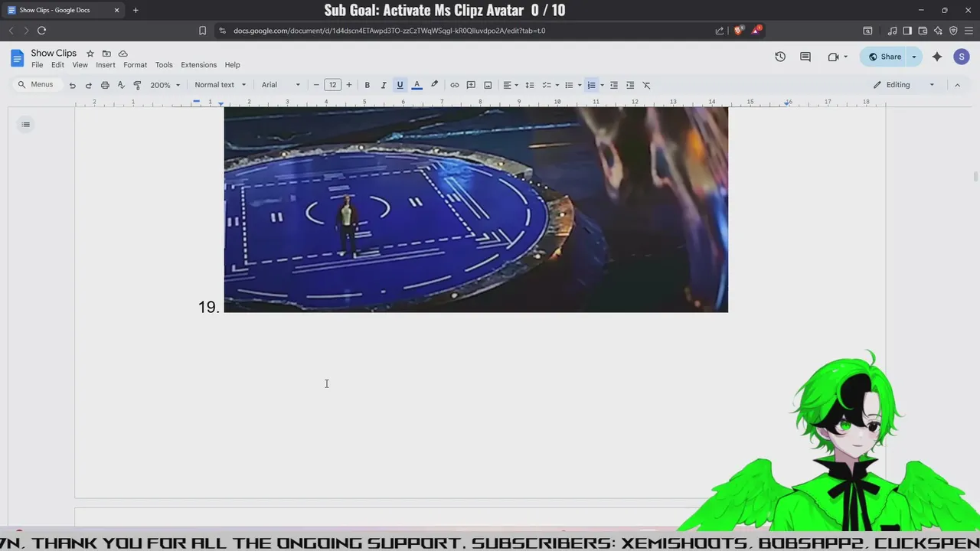
Task: Open the Format menu
Action: pyautogui.click(x=135, y=65)
